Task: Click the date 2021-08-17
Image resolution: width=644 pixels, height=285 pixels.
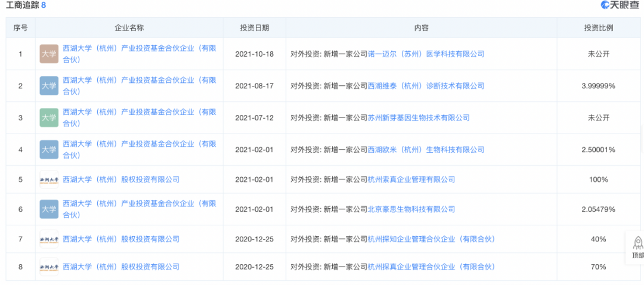Action: click(255, 86)
